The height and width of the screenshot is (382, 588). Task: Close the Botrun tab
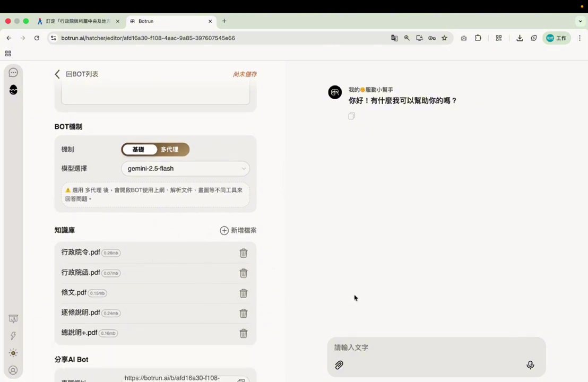[210, 21]
